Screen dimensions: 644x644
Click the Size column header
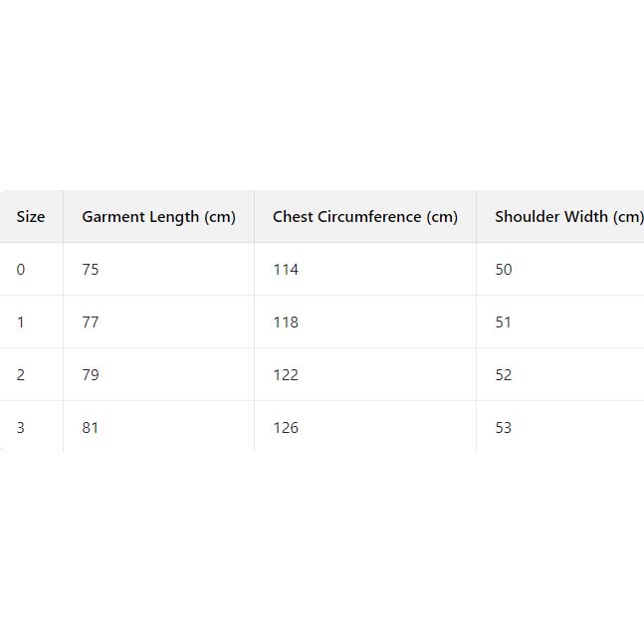[31, 217]
